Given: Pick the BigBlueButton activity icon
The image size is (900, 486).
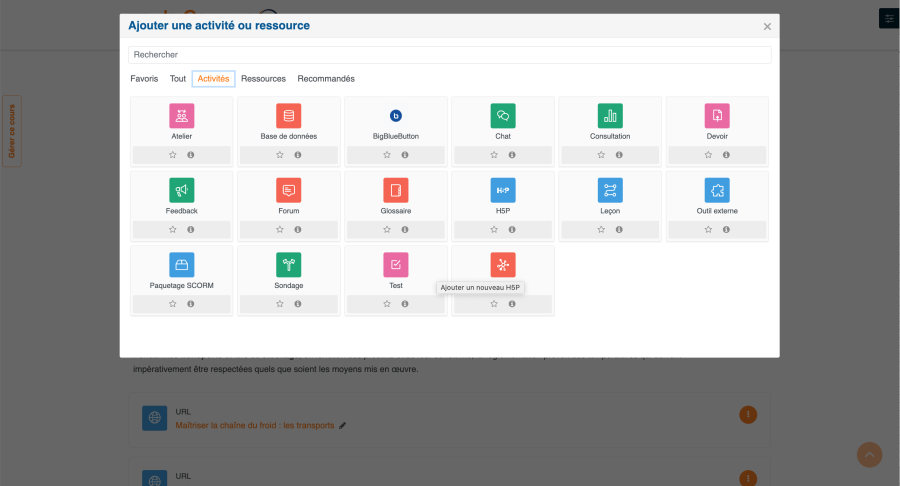Looking at the screenshot, I should click(x=396, y=116).
